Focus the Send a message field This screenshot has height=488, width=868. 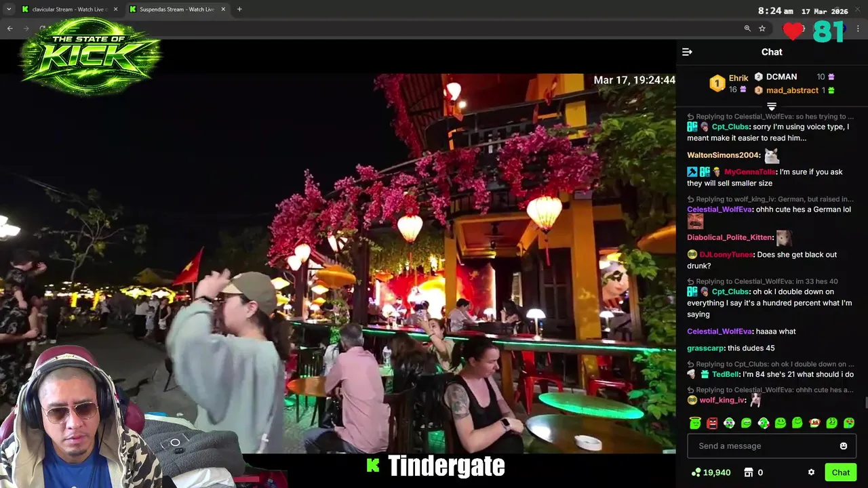772,446
